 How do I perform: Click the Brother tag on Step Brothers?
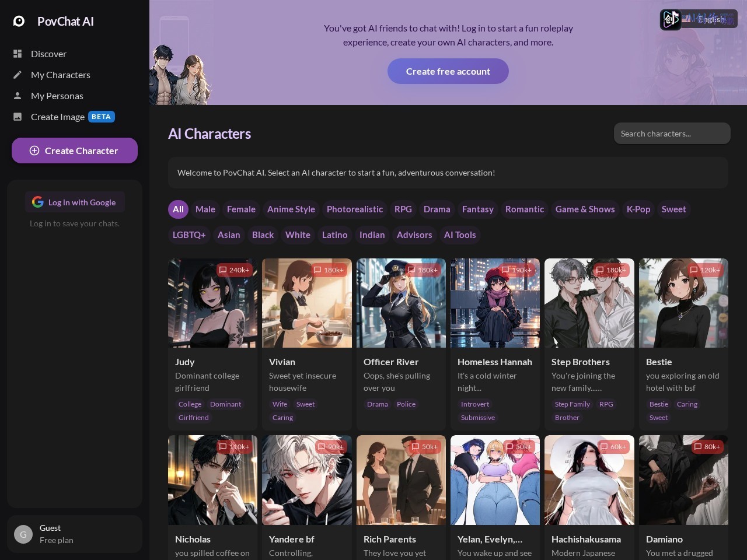567,418
